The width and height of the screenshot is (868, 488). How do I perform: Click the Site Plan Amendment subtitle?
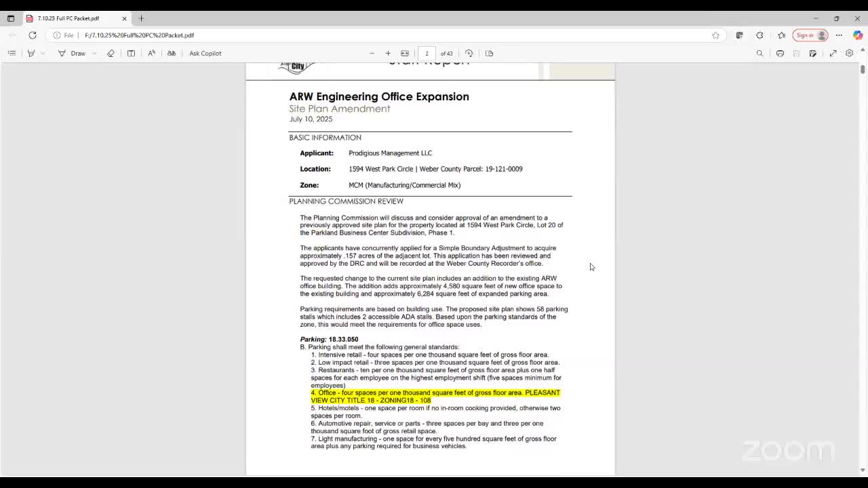[x=339, y=108]
